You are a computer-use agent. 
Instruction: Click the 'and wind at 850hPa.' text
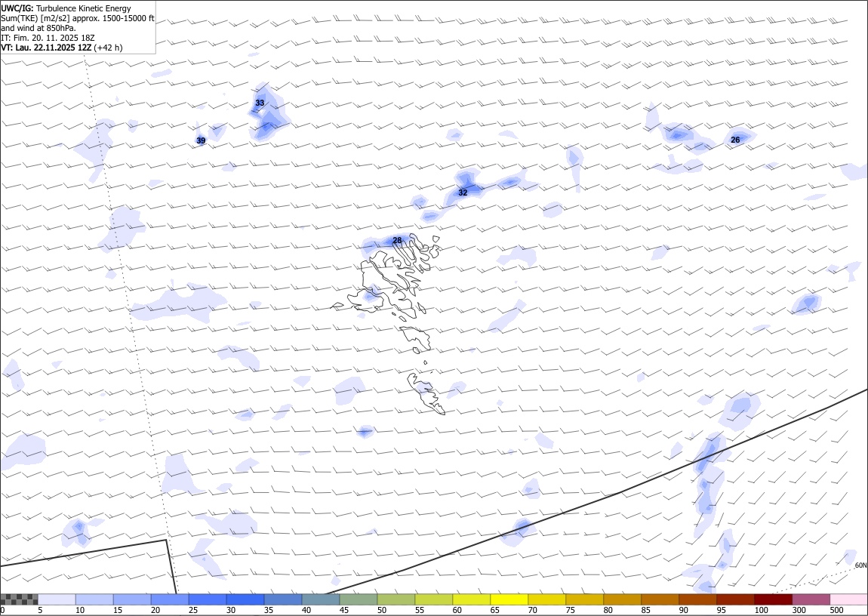tap(38, 28)
